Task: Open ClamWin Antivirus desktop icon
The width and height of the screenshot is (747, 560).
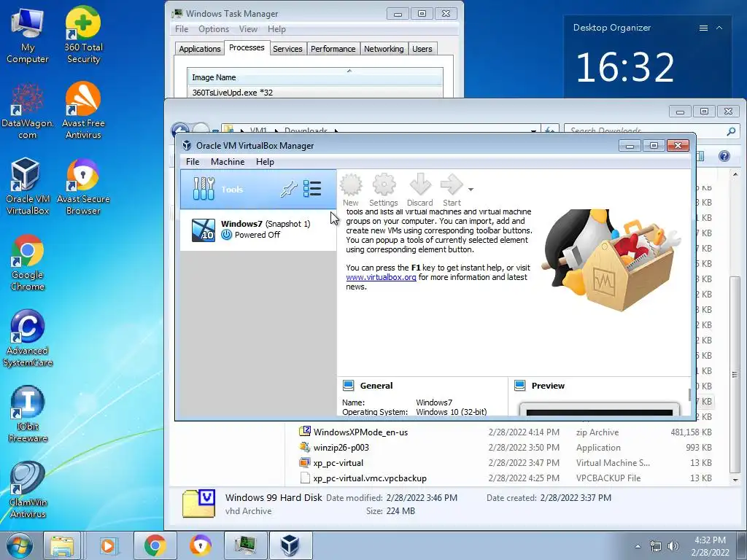Action: coord(27,490)
